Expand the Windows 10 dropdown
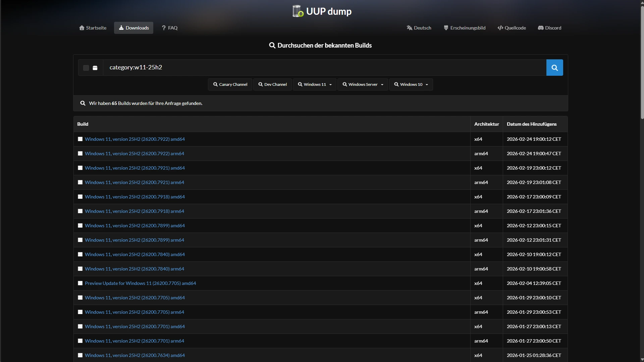Screen dimensions: 644x362 411,84
